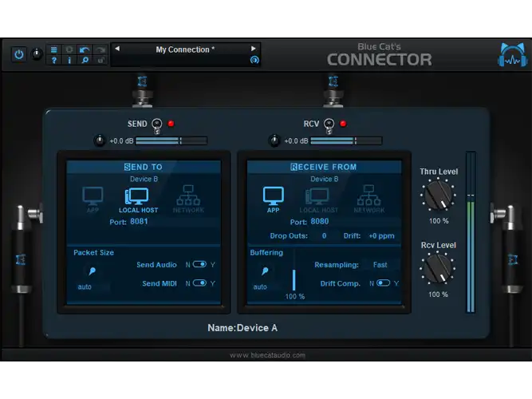
Task: Click the small knob next to power button
Action: (37, 54)
